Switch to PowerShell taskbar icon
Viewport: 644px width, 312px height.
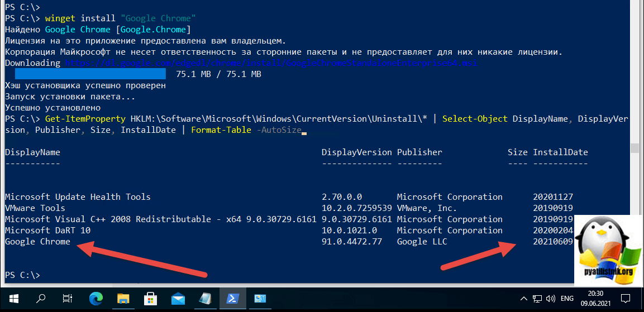pos(233,299)
